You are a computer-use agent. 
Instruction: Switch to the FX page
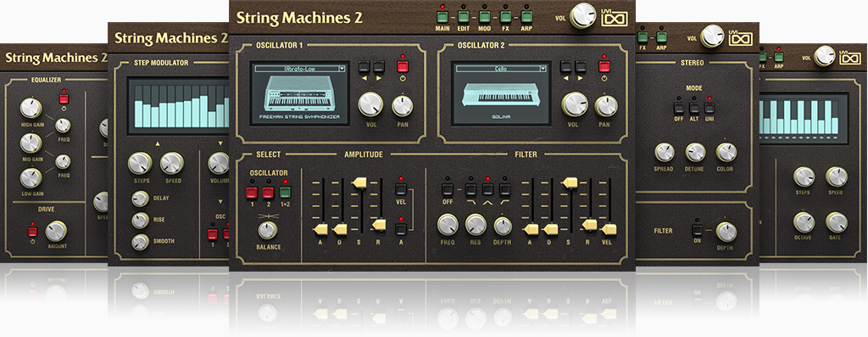click(x=505, y=16)
